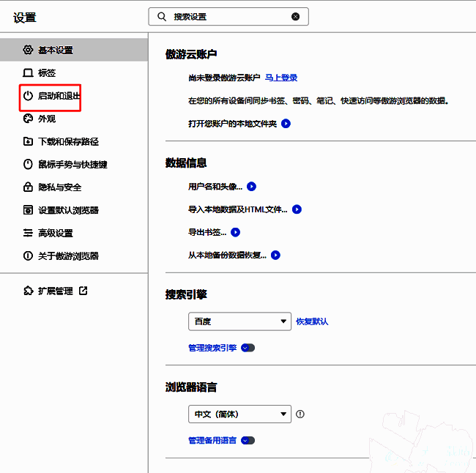The width and height of the screenshot is (476, 473).
Task: Click the 隐私与安全 lock icon
Action: 28,187
